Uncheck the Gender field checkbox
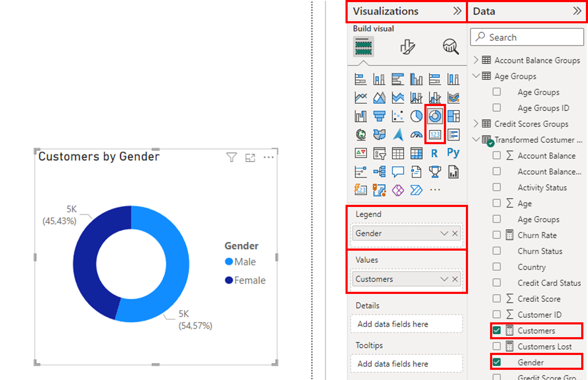 pyautogui.click(x=496, y=362)
